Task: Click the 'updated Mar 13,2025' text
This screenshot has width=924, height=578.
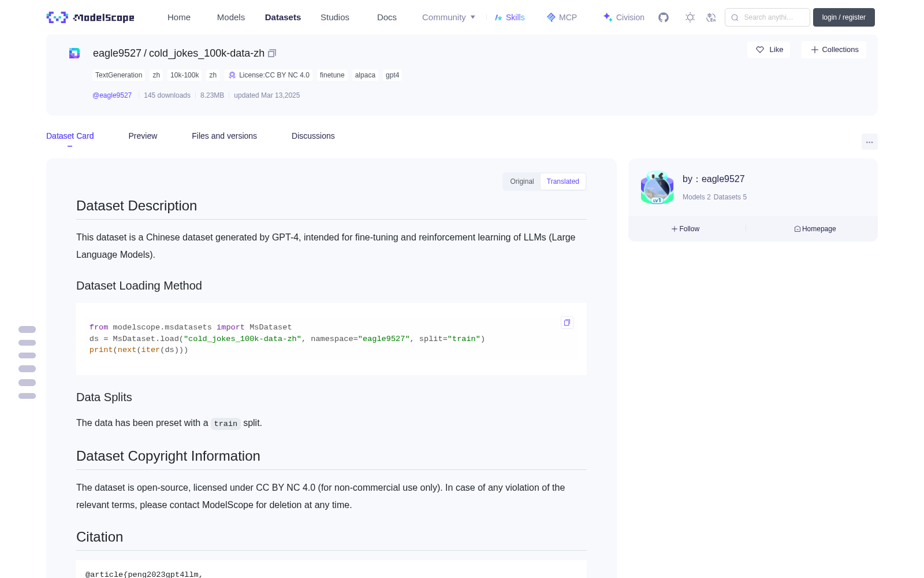Action: coord(267,95)
